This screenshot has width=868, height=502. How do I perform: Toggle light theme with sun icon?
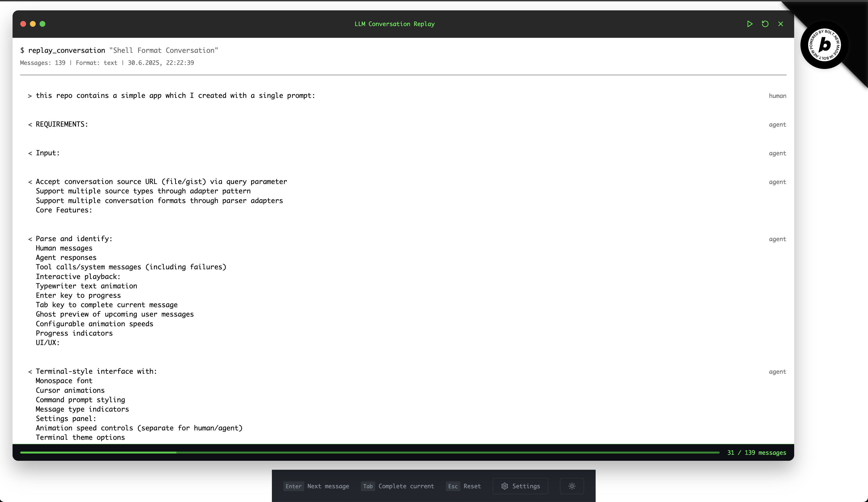point(572,486)
